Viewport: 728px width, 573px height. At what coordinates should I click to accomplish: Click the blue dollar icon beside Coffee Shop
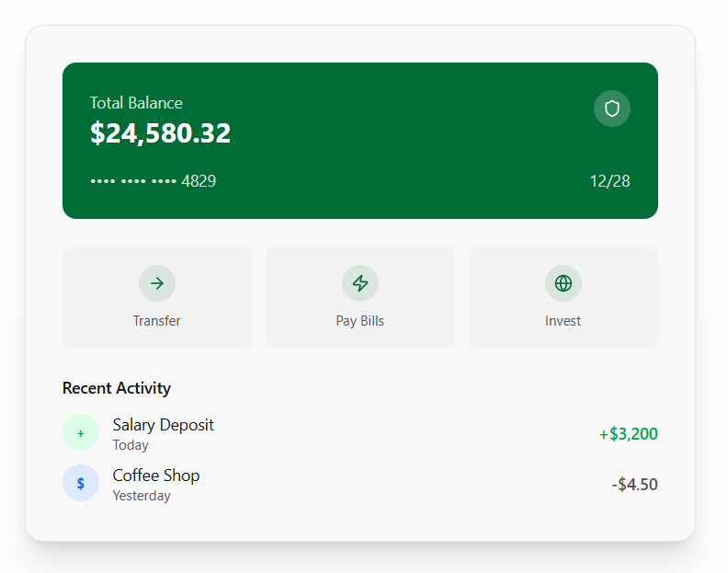coord(81,484)
